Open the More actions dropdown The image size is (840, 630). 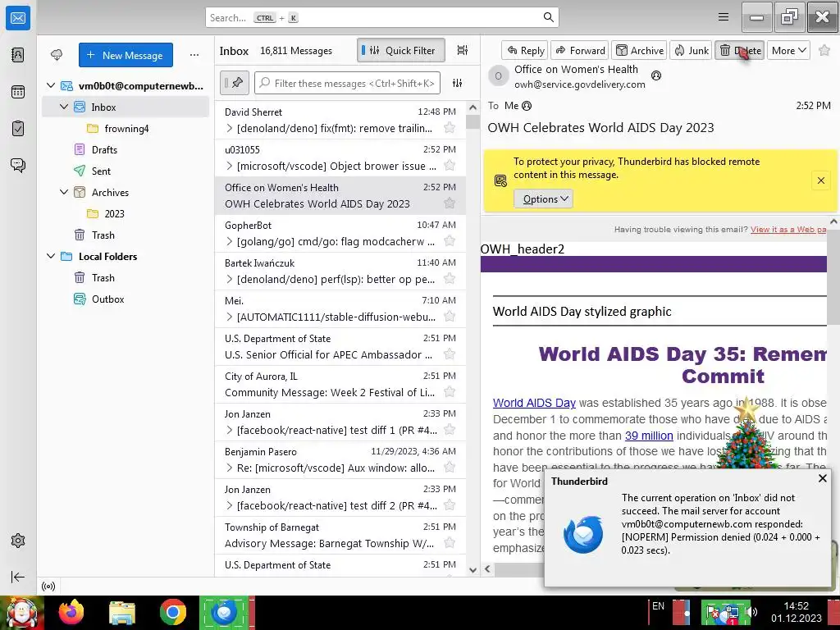click(x=788, y=50)
